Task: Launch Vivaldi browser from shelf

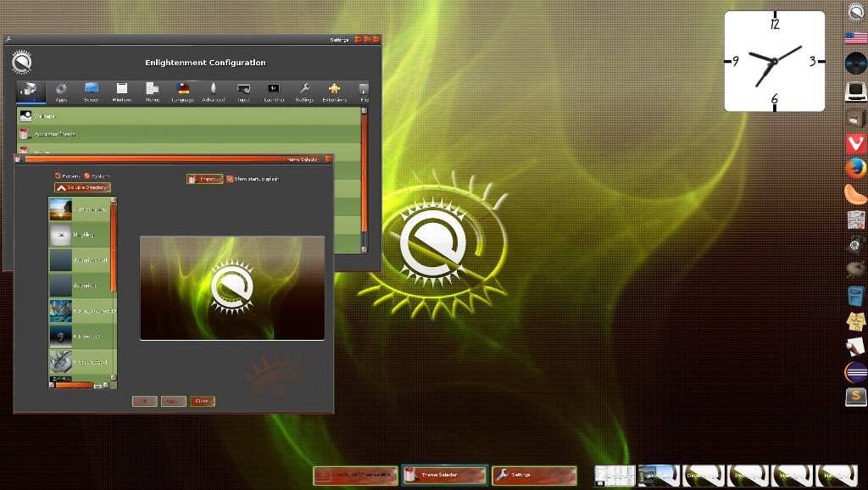Action: pyautogui.click(x=856, y=143)
